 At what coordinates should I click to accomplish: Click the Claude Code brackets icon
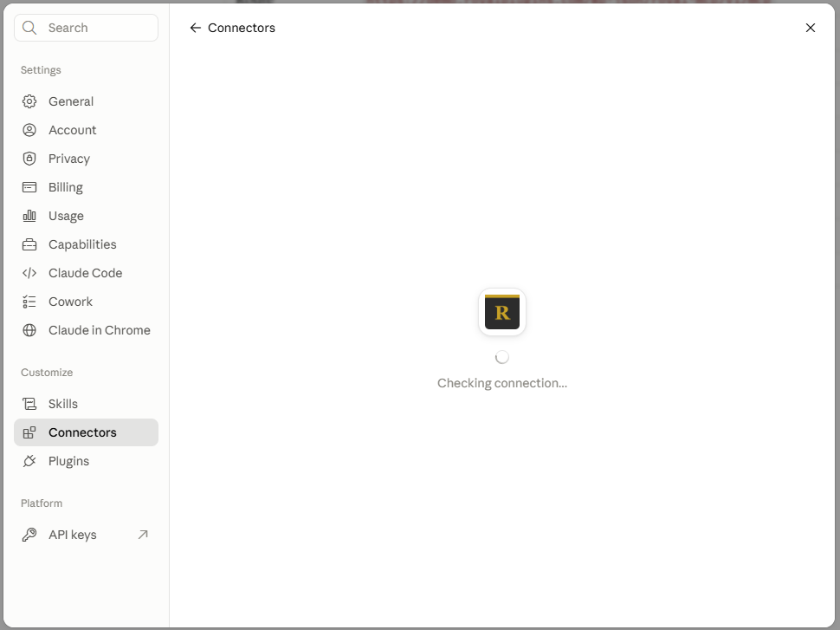click(29, 273)
